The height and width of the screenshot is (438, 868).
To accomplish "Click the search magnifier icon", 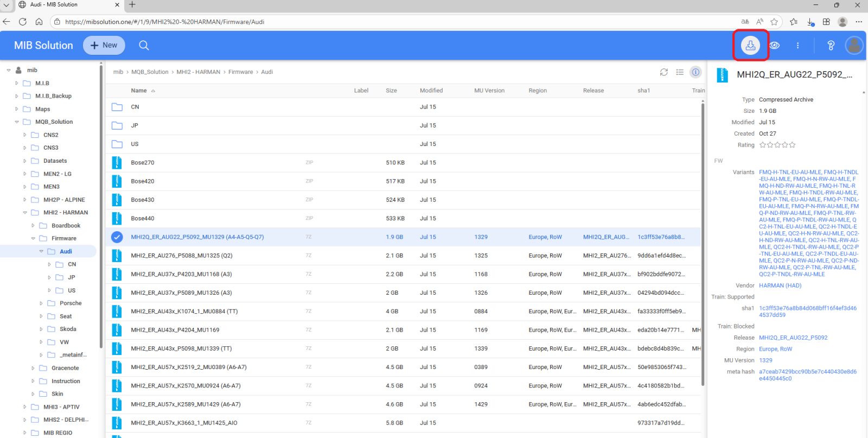I will click(x=144, y=46).
